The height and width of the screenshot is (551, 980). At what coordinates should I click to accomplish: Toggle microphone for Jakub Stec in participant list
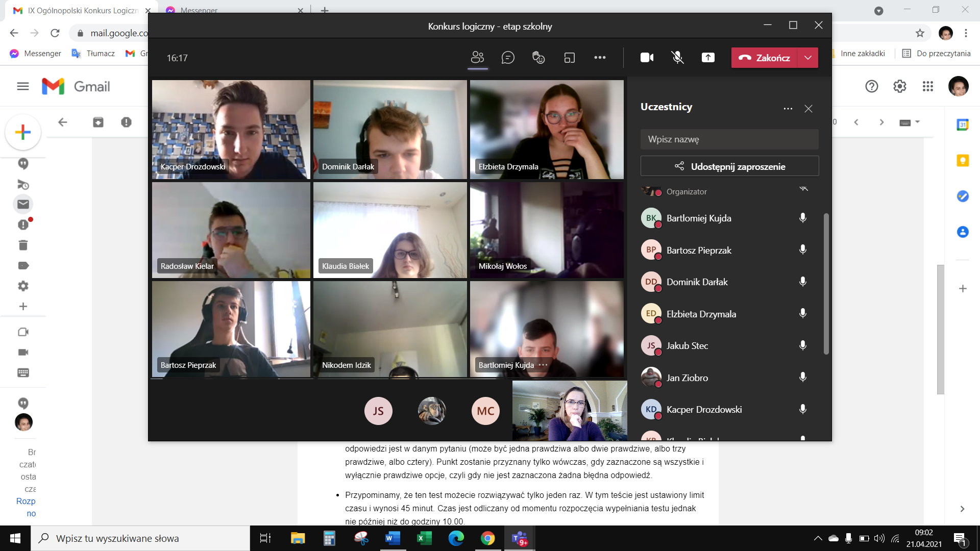[x=803, y=345]
